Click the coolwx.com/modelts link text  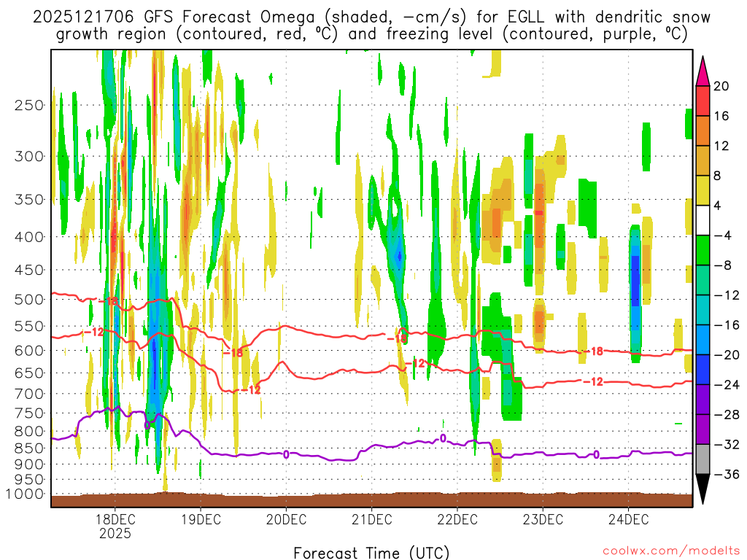click(x=671, y=551)
